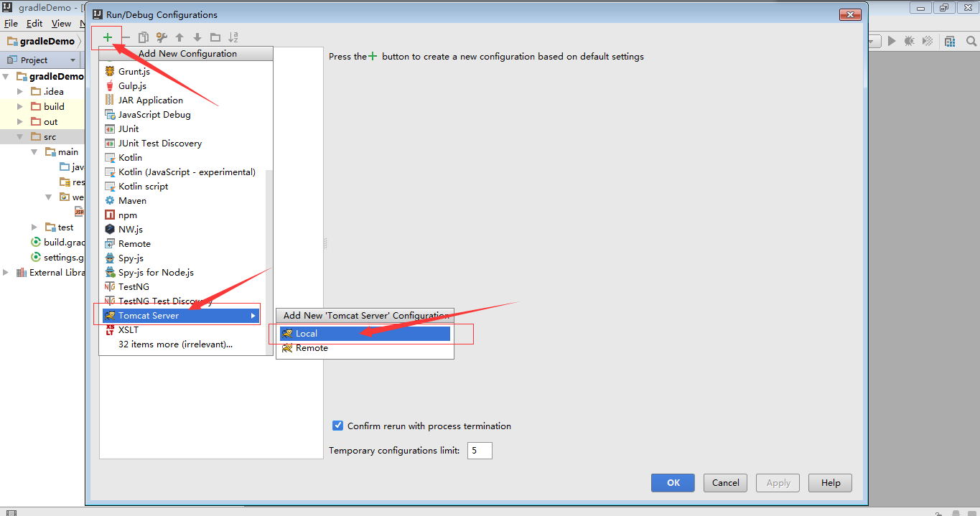Image resolution: width=980 pixels, height=516 pixels.
Task: Click the Copy Configuration toolbar icon
Action: click(x=144, y=37)
